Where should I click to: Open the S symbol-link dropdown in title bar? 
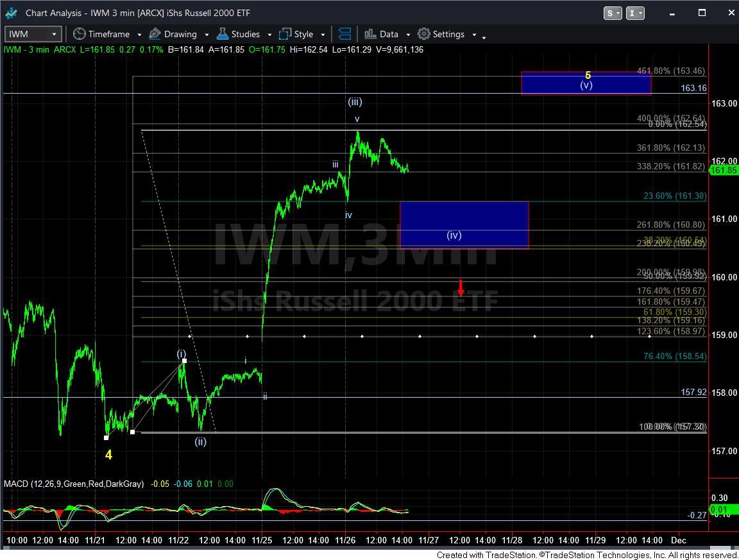click(x=613, y=13)
